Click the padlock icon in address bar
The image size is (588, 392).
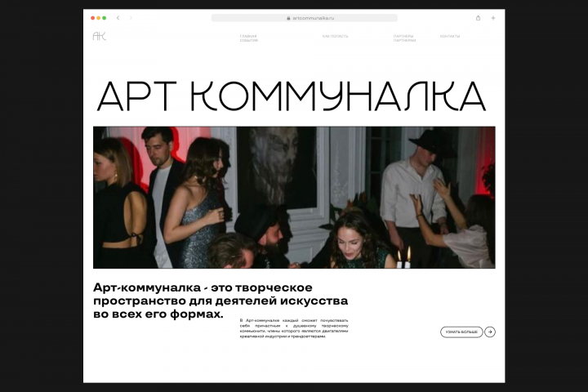click(288, 18)
